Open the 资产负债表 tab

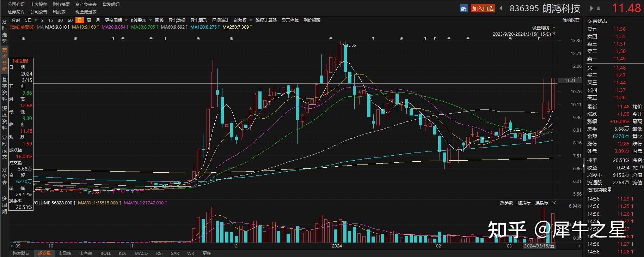tap(86, 5)
